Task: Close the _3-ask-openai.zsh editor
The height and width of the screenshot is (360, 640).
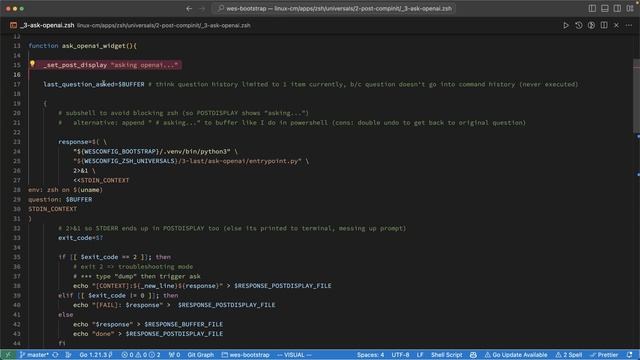Action: [x=616, y=25]
